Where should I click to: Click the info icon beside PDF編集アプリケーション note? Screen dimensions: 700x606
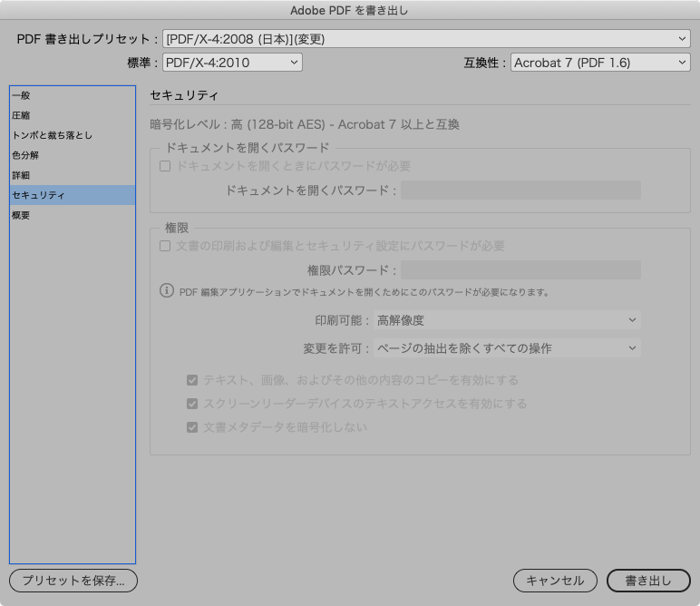[x=167, y=290]
